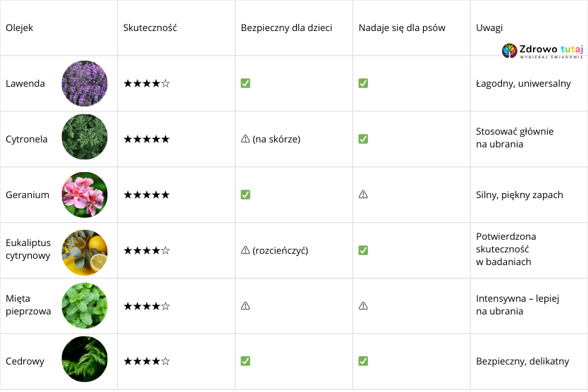588x392 pixels.
Task: Click the Bezpieczny dla dzieci header
Action: [x=286, y=28]
